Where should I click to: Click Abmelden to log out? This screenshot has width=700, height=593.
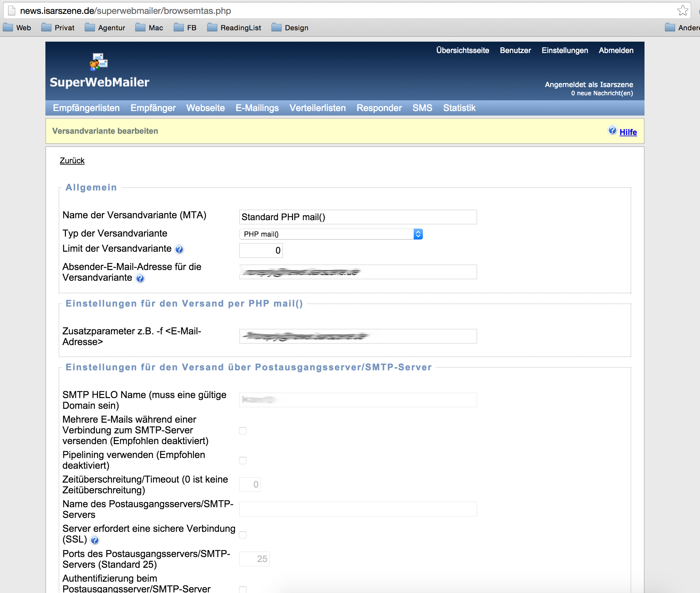[x=616, y=50]
